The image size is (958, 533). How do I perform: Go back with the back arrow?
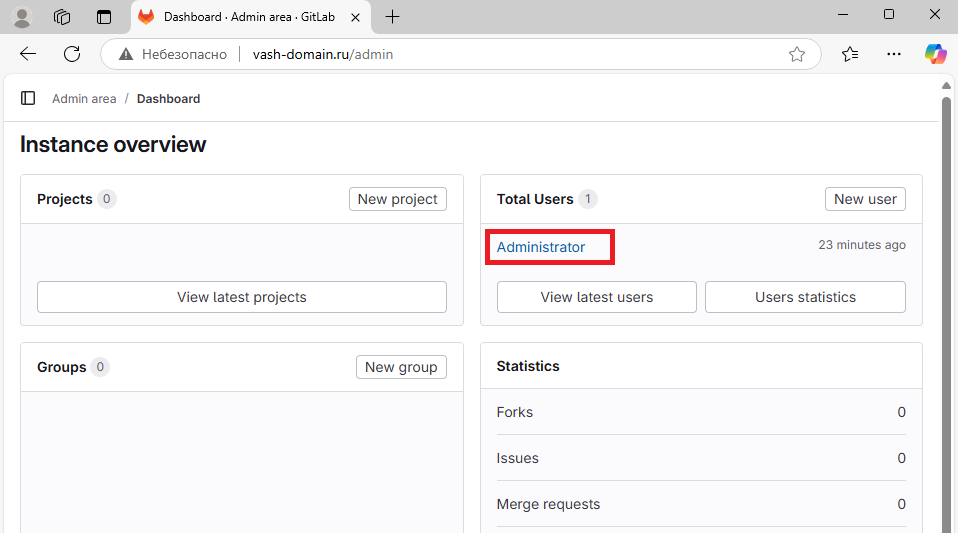[28, 54]
